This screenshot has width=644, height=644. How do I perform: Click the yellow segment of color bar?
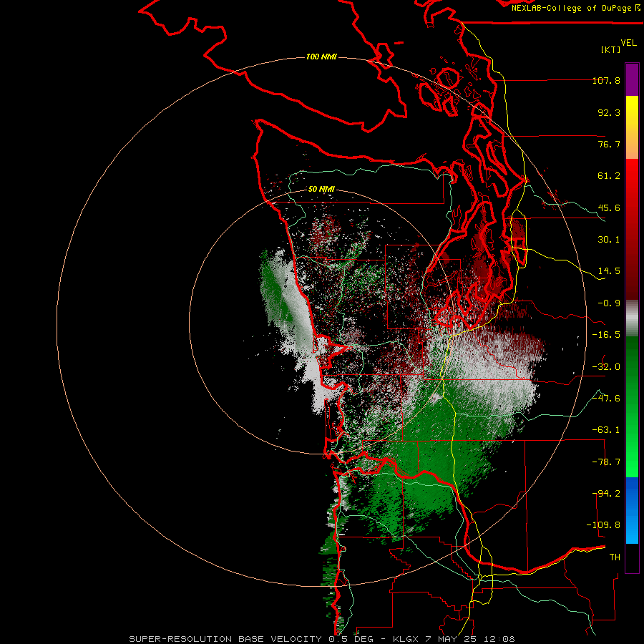tap(632, 127)
